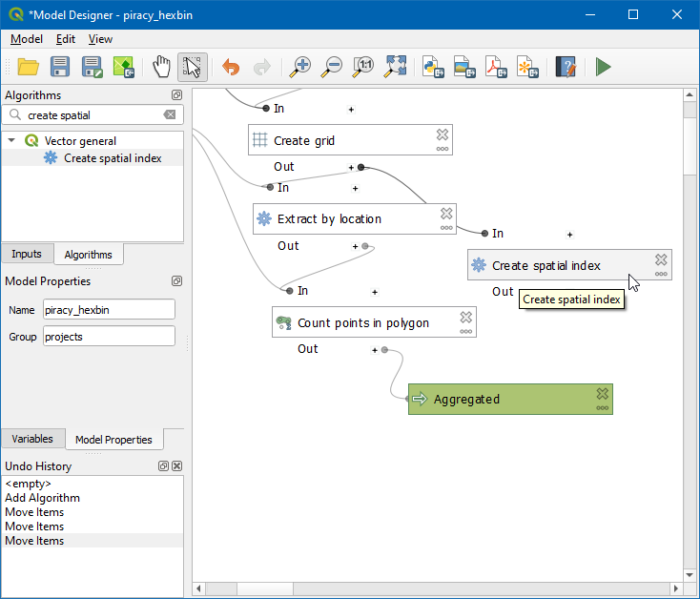
Task: Switch to the Inputs tab
Action: (27, 254)
